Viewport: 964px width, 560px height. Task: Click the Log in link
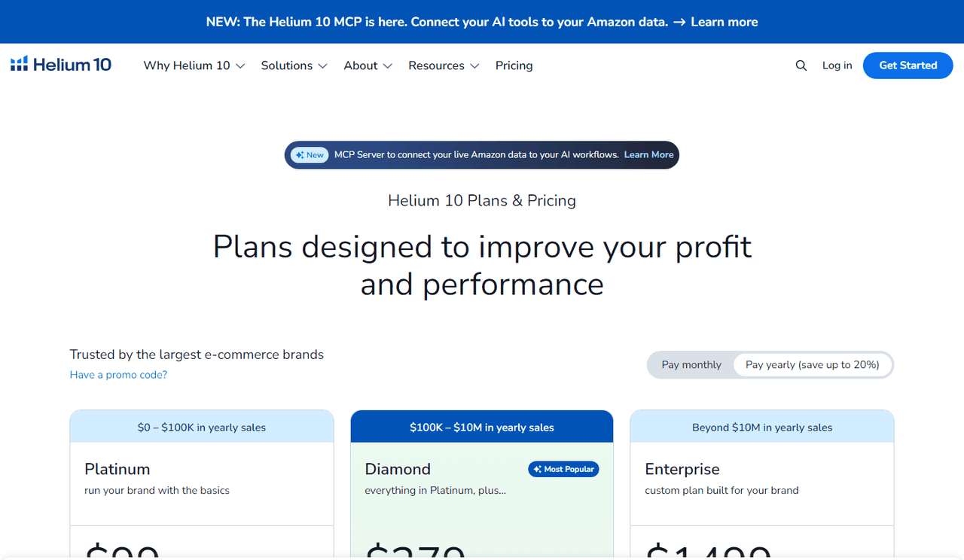[837, 65]
